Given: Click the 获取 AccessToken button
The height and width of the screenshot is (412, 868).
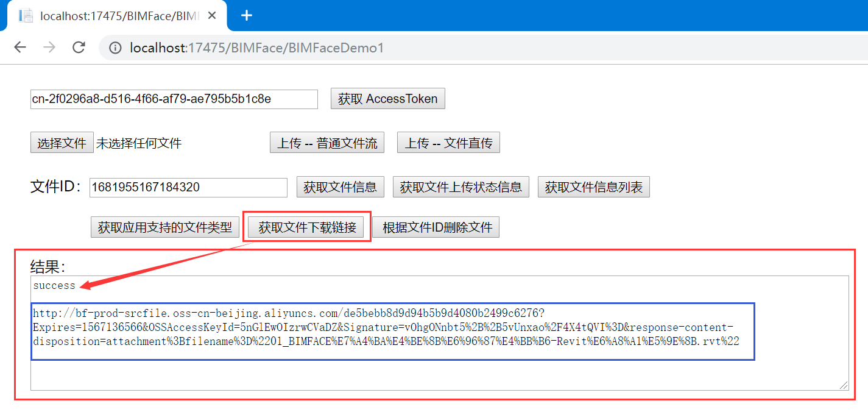Looking at the screenshot, I should coord(387,98).
